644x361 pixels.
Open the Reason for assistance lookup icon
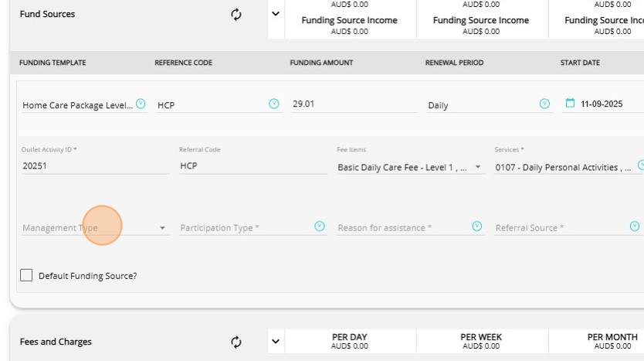[477, 226]
